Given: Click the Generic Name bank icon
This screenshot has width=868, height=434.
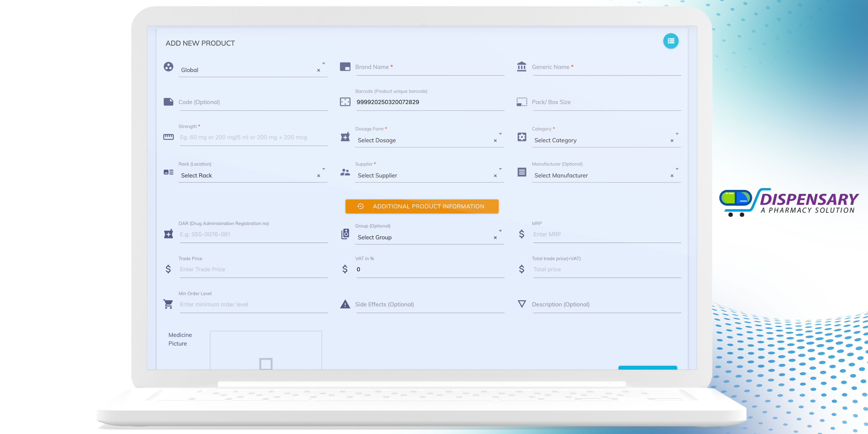Looking at the screenshot, I should click(522, 67).
